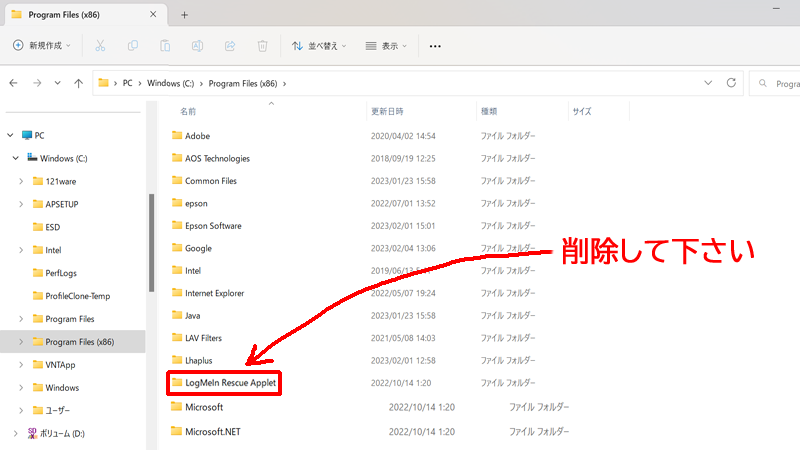Click the Cut scissors icon in toolbar
The width and height of the screenshot is (800, 450).
click(x=100, y=46)
